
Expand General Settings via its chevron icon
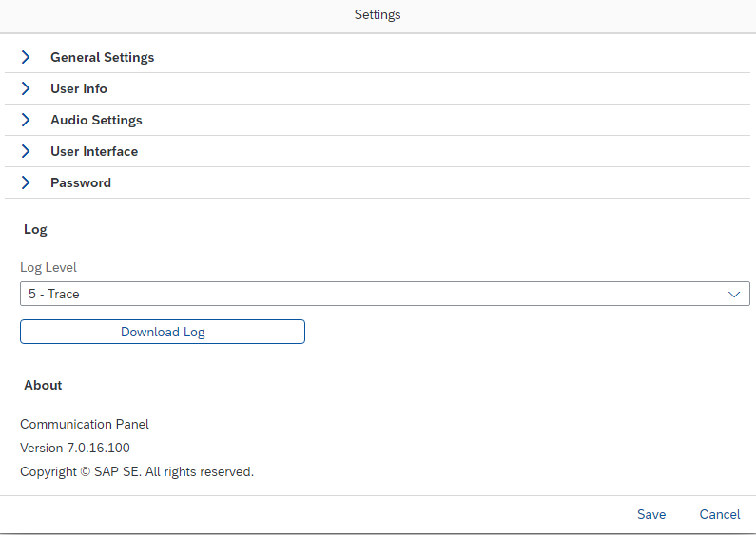point(26,57)
